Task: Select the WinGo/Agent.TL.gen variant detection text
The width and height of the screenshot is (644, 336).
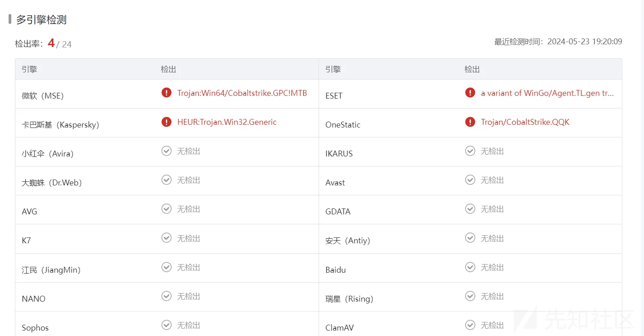Action: click(x=547, y=93)
